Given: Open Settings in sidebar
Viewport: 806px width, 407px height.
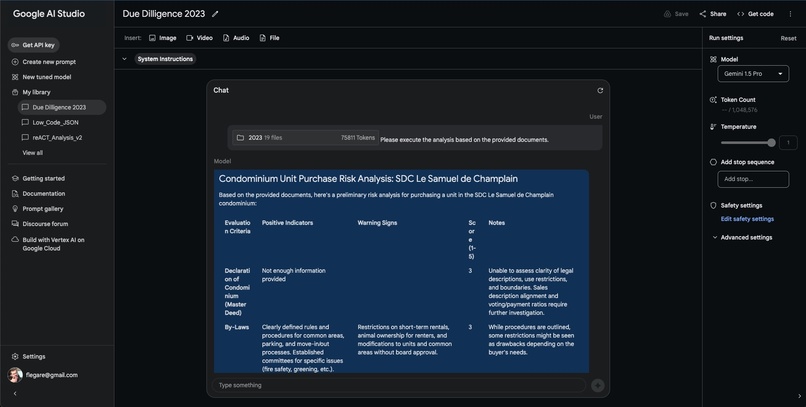Looking at the screenshot, I should click(28, 357).
